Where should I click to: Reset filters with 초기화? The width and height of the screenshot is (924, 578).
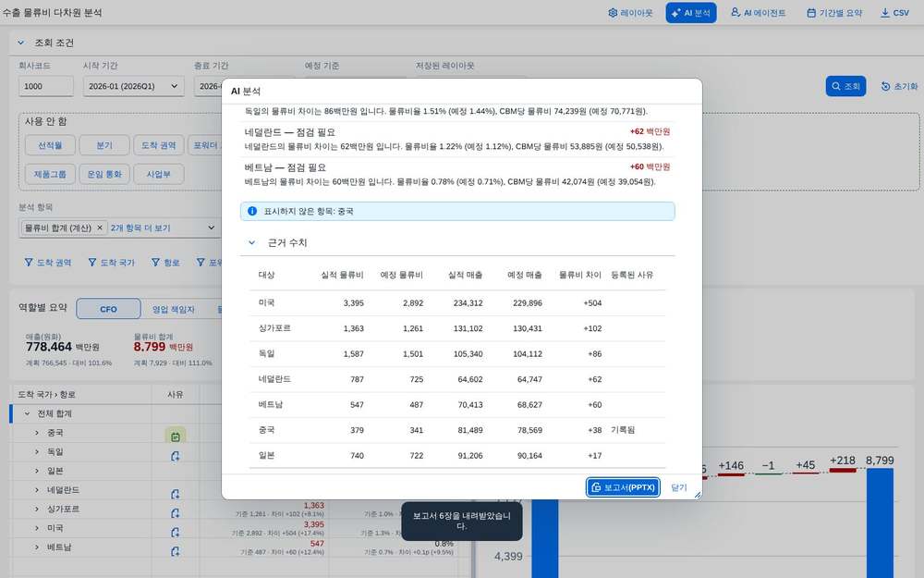(x=899, y=86)
